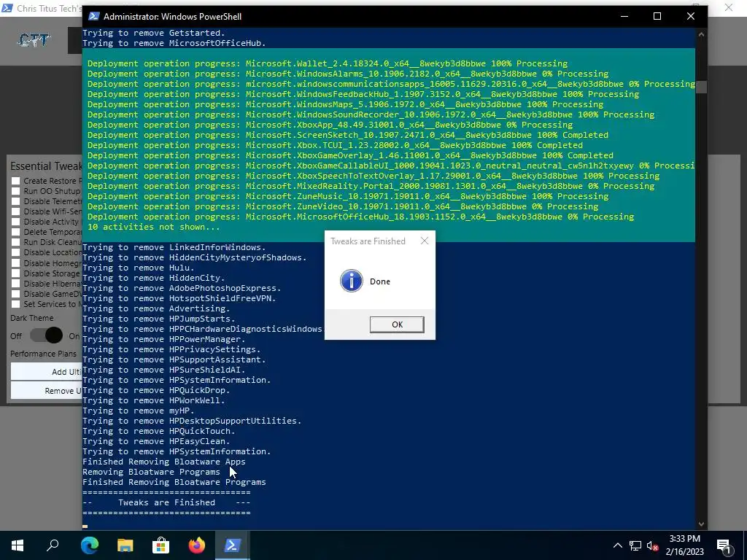
Task: Click 'Finished Removing Bloatware Apps' line
Action: 164,462
